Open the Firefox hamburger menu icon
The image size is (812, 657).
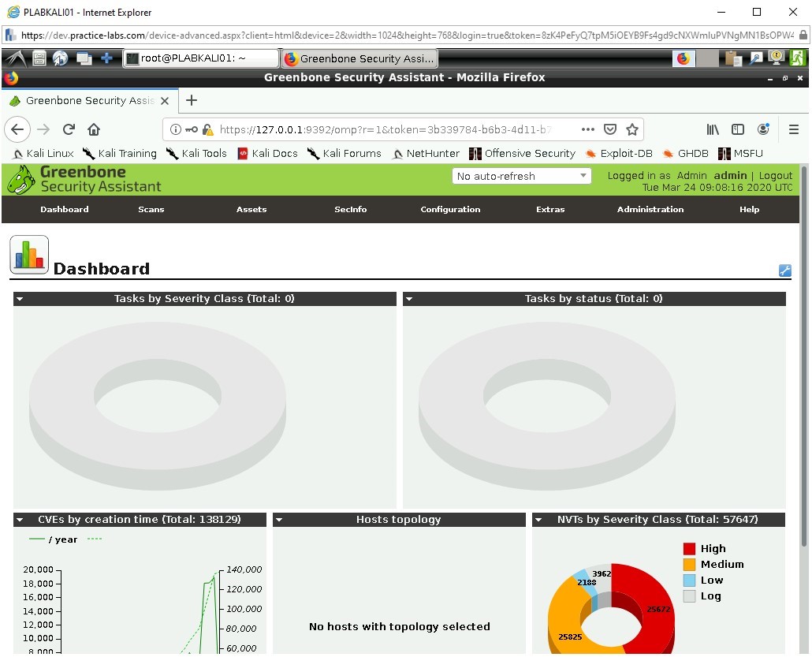point(794,129)
